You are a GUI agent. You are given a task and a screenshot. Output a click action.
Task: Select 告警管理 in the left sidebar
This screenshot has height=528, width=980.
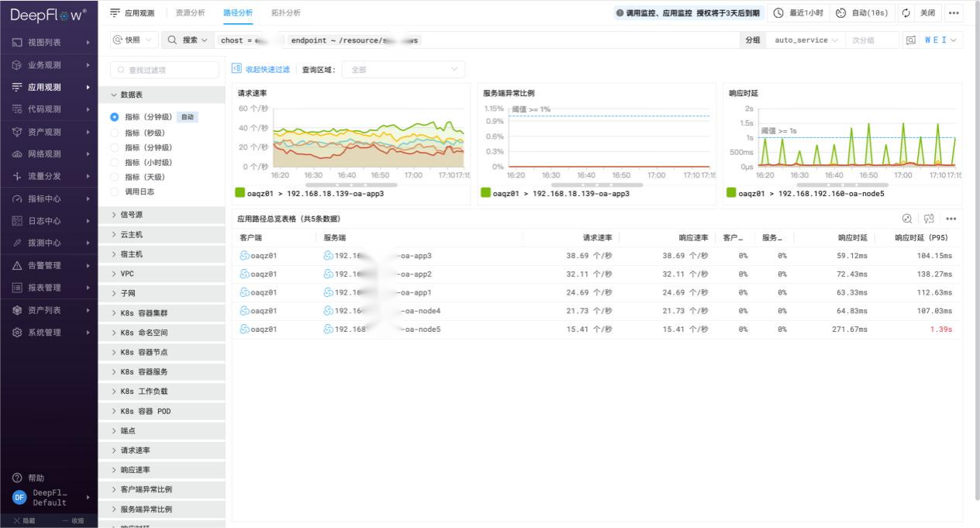[x=47, y=267]
